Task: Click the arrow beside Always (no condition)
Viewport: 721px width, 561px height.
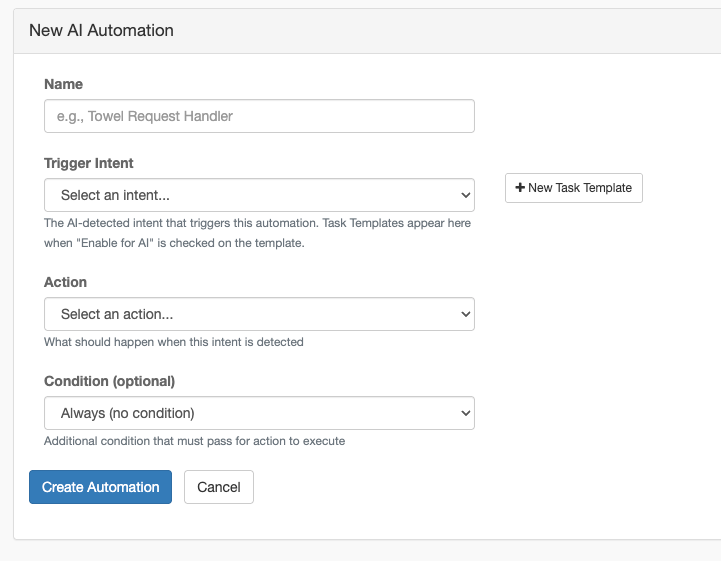Action: tap(465, 413)
